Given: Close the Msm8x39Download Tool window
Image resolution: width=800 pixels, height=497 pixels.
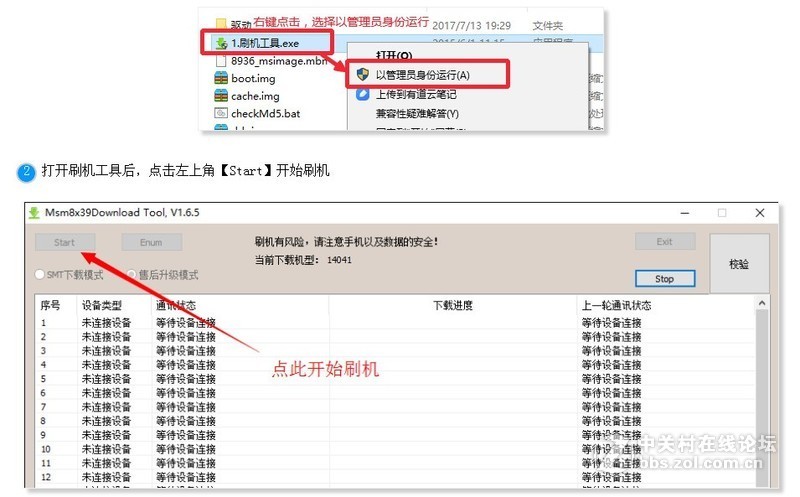Looking at the screenshot, I should pos(760,213).
